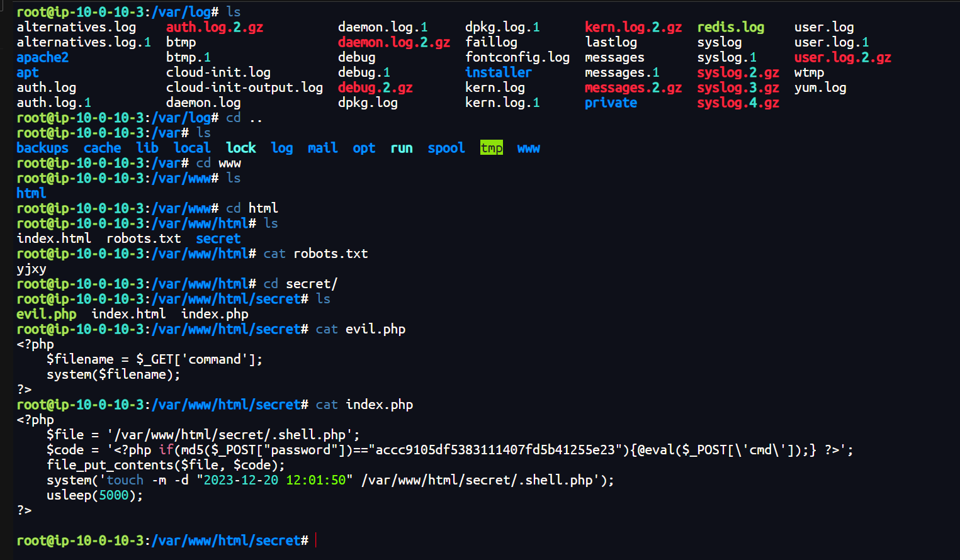Click the debug.2.gz archive entry
The image size is (960, 560).
[x=375, y=87]
